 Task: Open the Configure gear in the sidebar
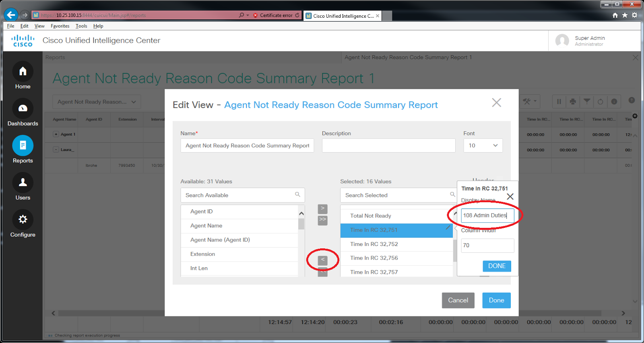pos(23,219)
